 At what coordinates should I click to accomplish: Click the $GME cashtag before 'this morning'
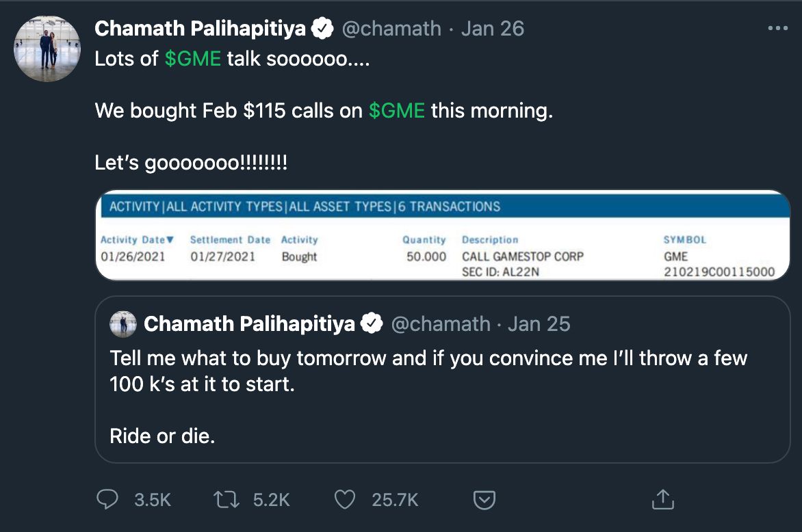[x=397, y=111]
